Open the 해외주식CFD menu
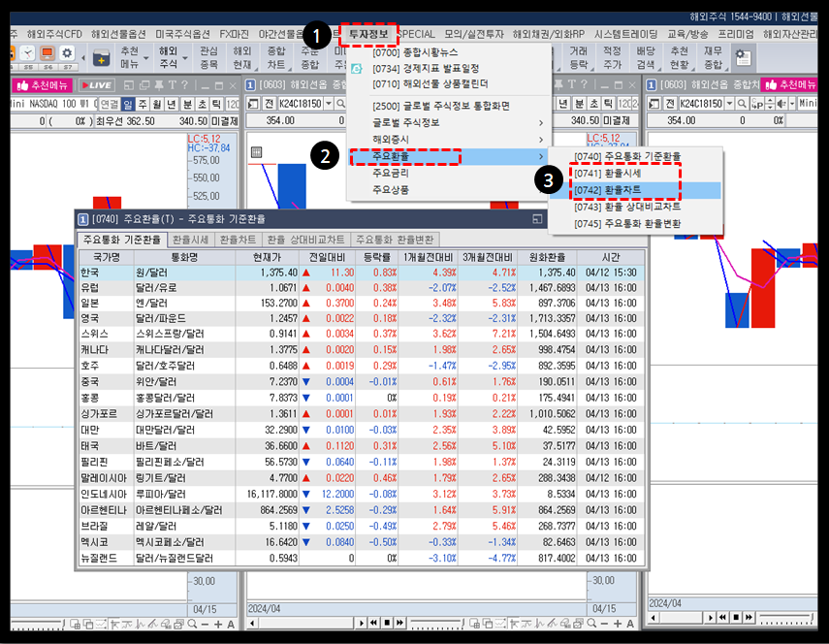829x644 pixels. click(x=54, y=34)
